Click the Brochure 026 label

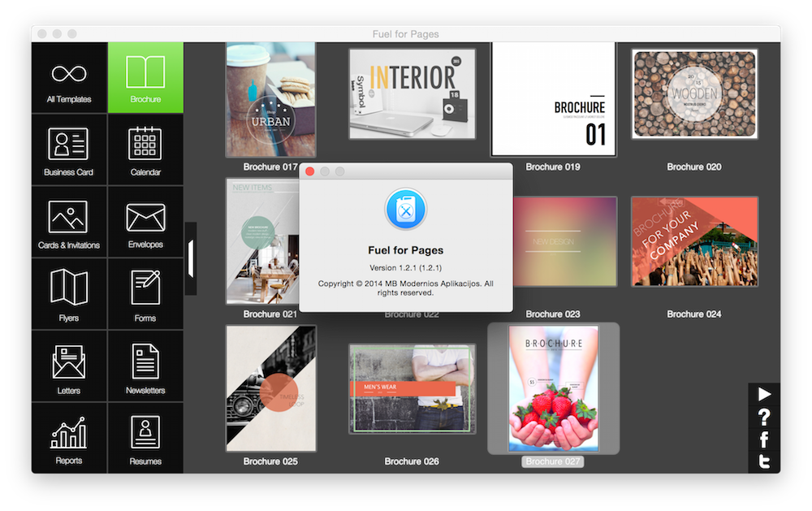click(x=412, y=461)
